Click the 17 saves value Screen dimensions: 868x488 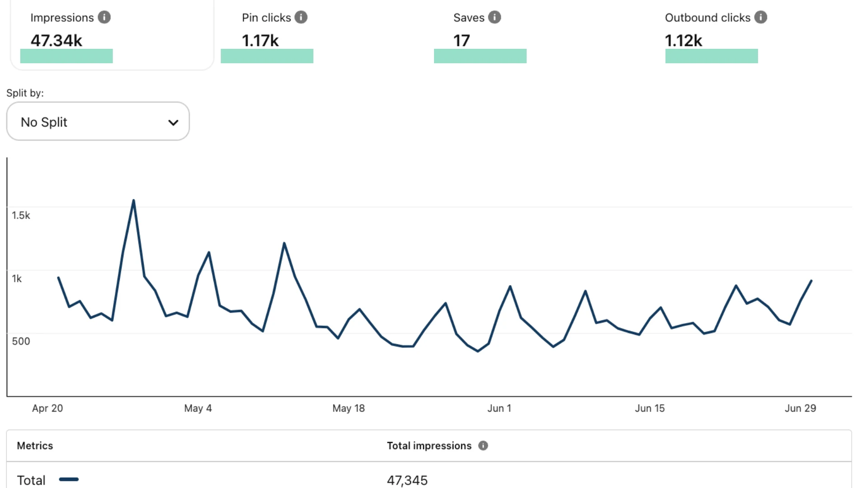tap(462, 40)
